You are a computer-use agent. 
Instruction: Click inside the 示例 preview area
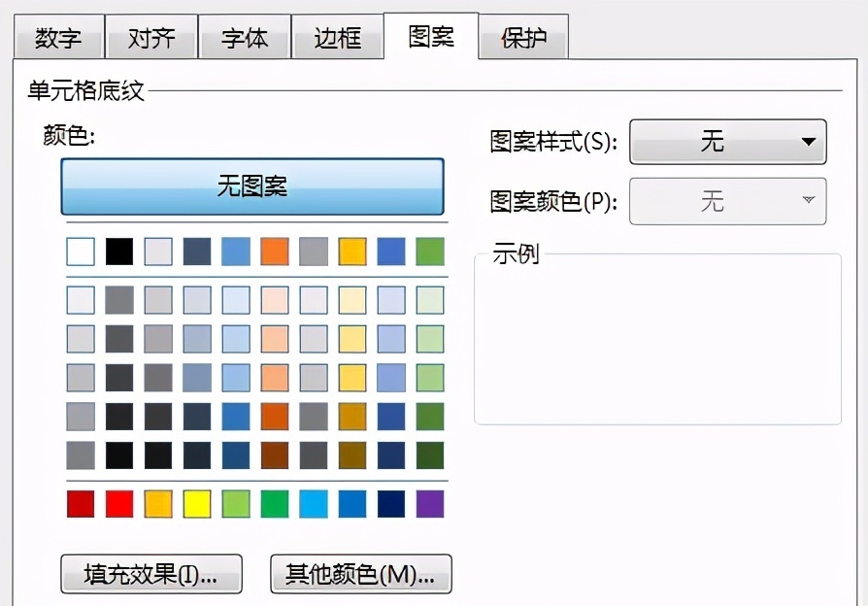point(657,338)
